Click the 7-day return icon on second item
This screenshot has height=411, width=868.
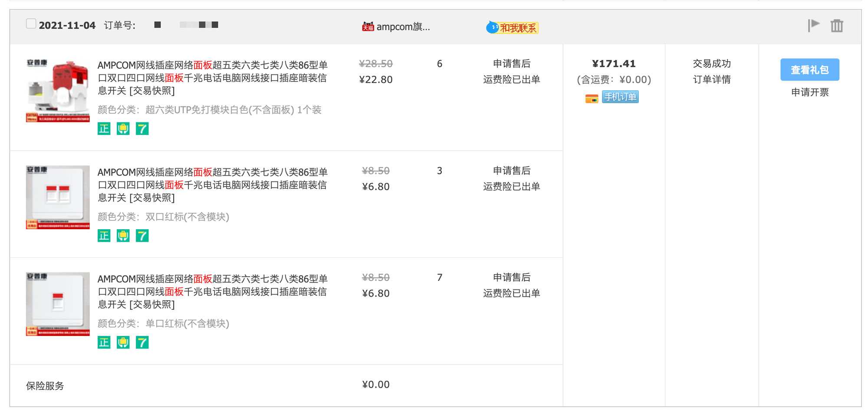[142, 236]
